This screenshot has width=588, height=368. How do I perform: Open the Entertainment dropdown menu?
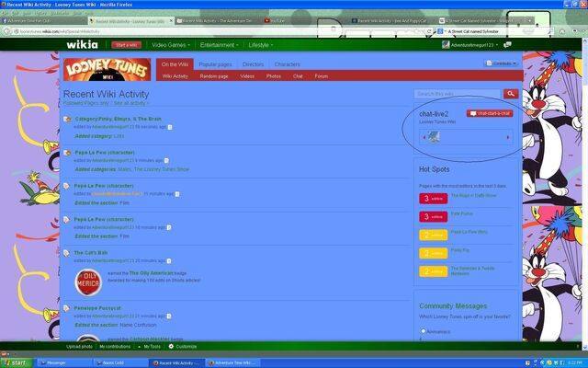219,45
